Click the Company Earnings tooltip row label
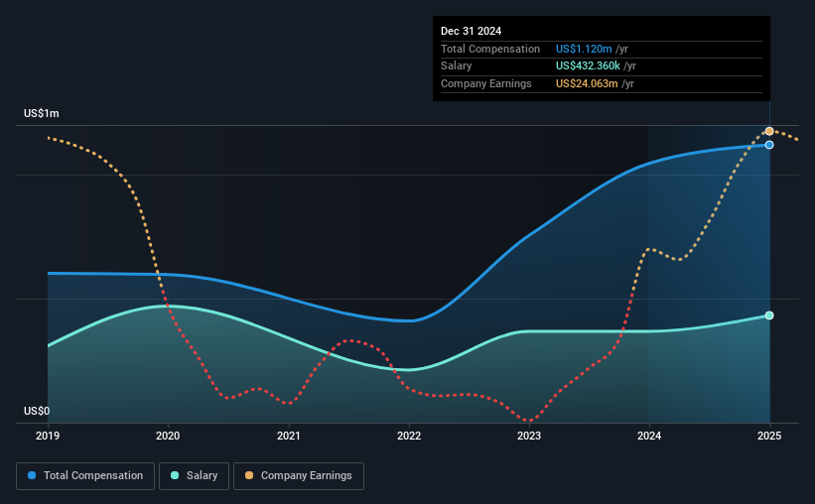The height and width of the screenshot is (504, 815). click(x=486, y=83)
